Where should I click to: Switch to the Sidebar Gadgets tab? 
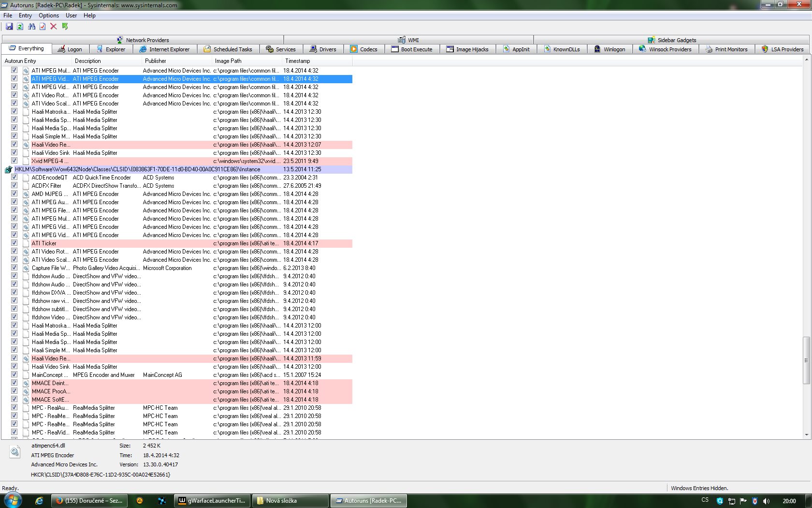[672, 40]
